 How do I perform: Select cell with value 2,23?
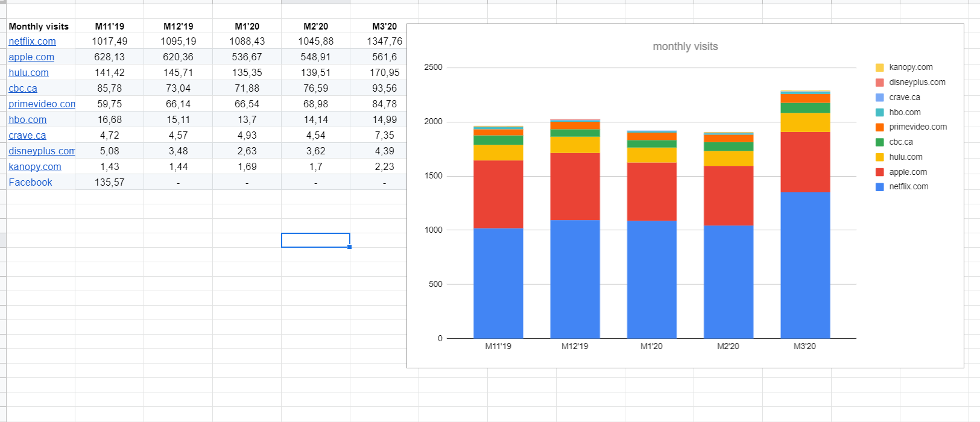click(x=378, y=166)
